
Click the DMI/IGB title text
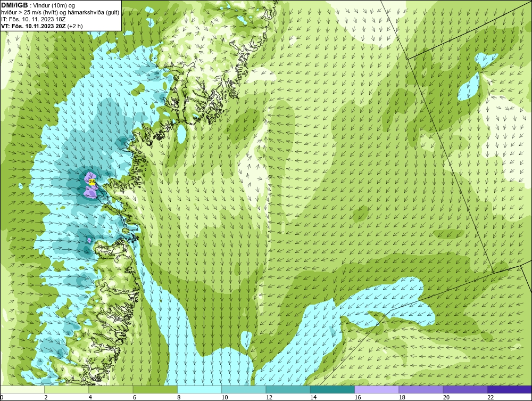pyautogui.click(x=14, y=5)
